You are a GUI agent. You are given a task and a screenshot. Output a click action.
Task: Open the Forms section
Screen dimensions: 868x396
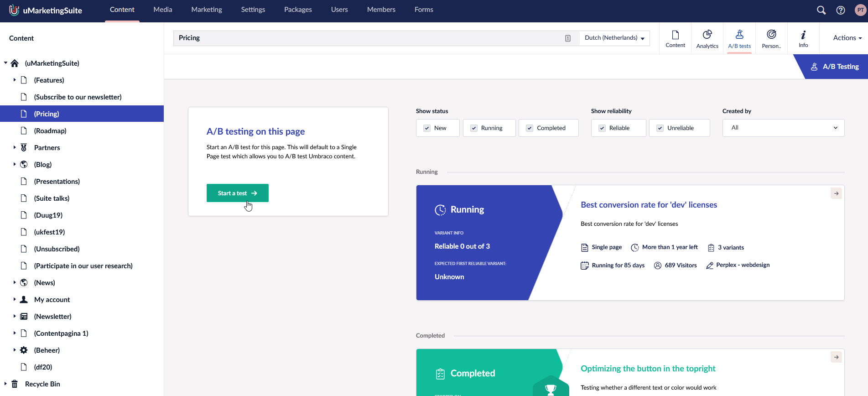point(424,10)
